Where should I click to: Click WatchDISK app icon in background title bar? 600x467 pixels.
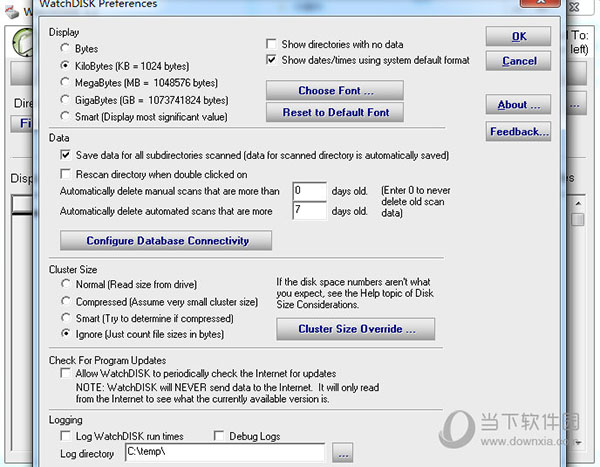pyautogui.click(x=13, y=13)
